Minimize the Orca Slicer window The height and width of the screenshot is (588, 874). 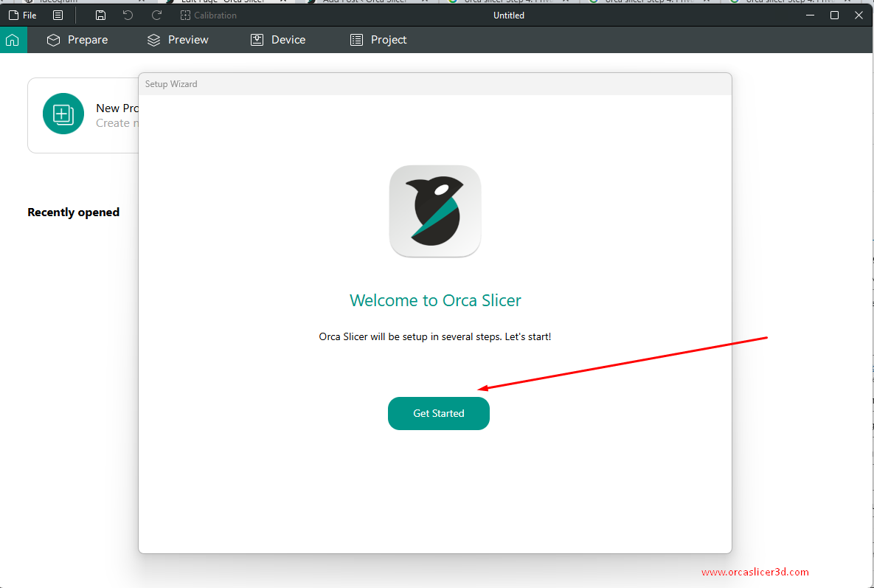[811, 15]
